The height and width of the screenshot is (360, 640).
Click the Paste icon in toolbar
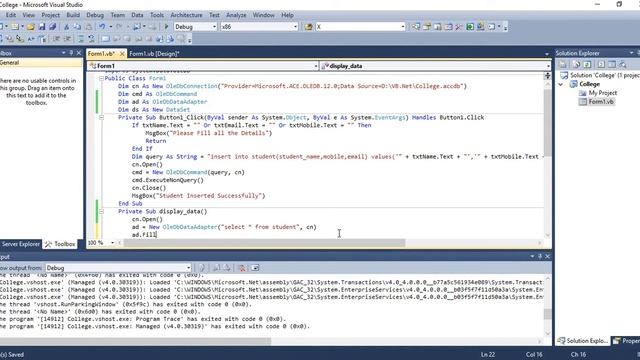[88, 27]
